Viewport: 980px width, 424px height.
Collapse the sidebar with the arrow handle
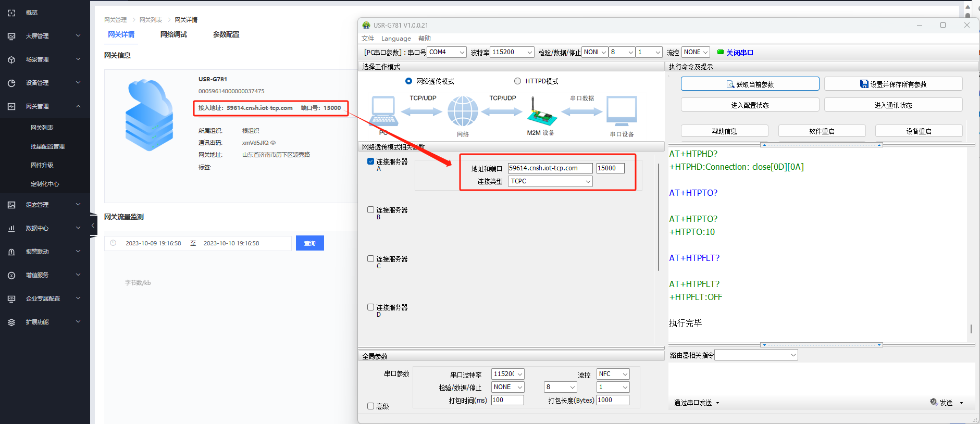click(93, 226)
